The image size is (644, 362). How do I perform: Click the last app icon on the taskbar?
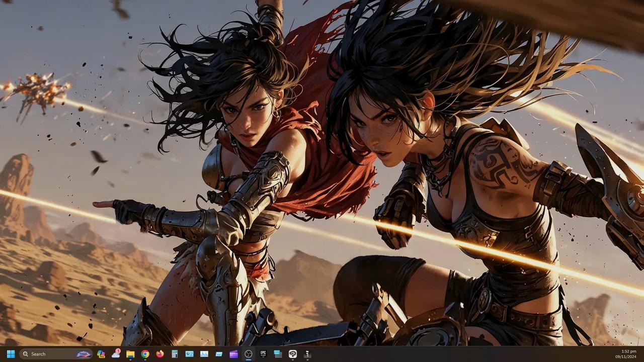coord(307,354)
